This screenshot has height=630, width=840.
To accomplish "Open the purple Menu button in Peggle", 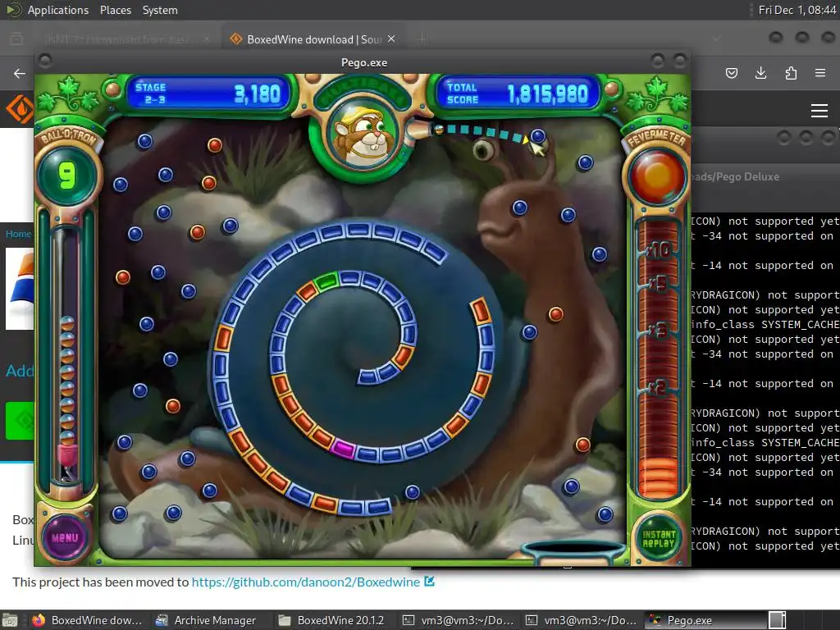I will tap(65, 537).
